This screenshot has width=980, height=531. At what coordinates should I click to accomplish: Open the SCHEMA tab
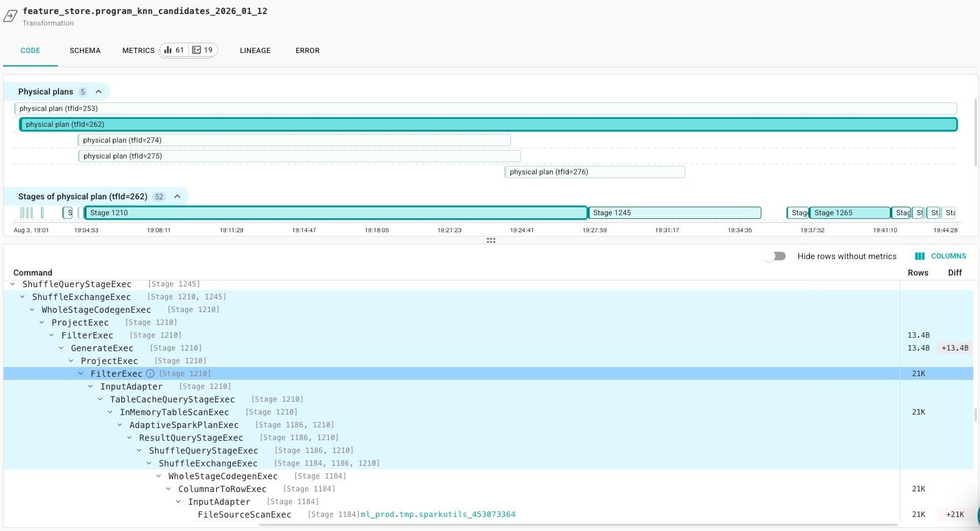tap(85, 51)
